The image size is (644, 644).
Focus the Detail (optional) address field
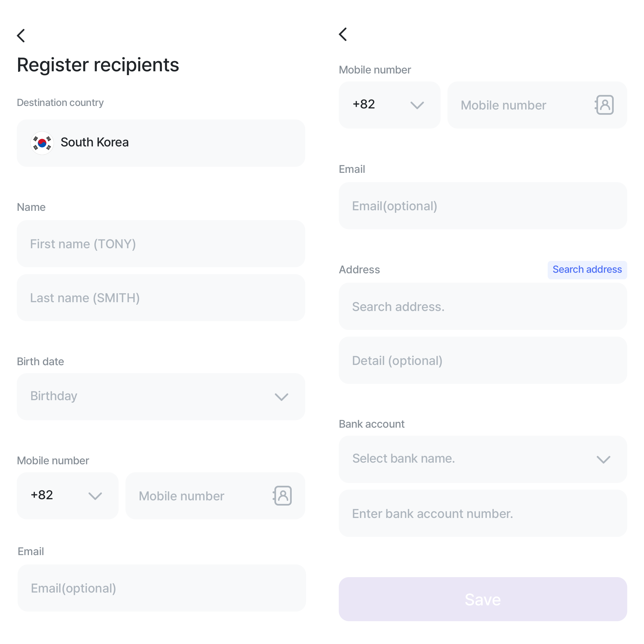483,360
